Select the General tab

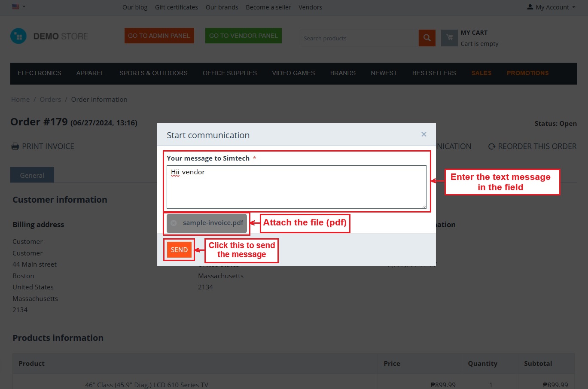click(32, 175)
